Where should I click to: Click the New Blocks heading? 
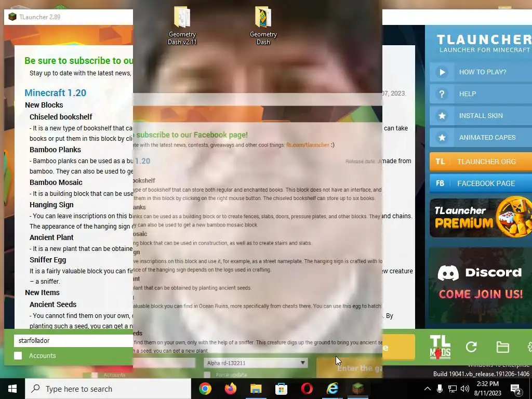[x=44, y=105]
